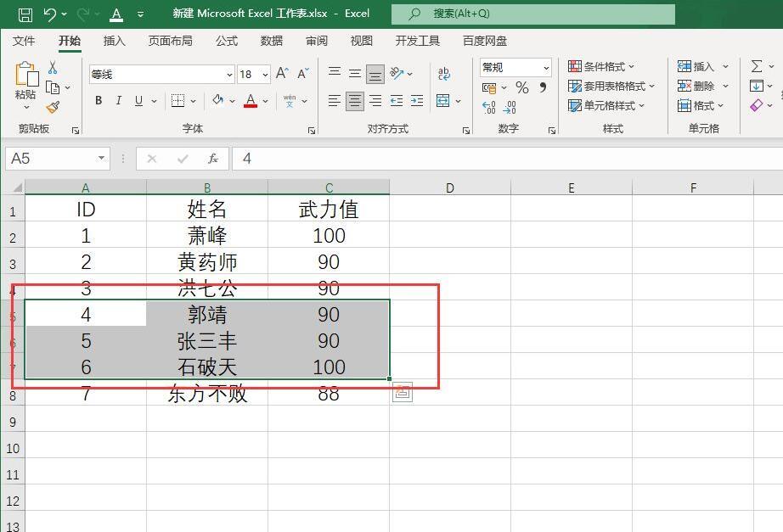Screen dimensions: 783x532
Task: Toggle Bold formatting
Action: 99,101
